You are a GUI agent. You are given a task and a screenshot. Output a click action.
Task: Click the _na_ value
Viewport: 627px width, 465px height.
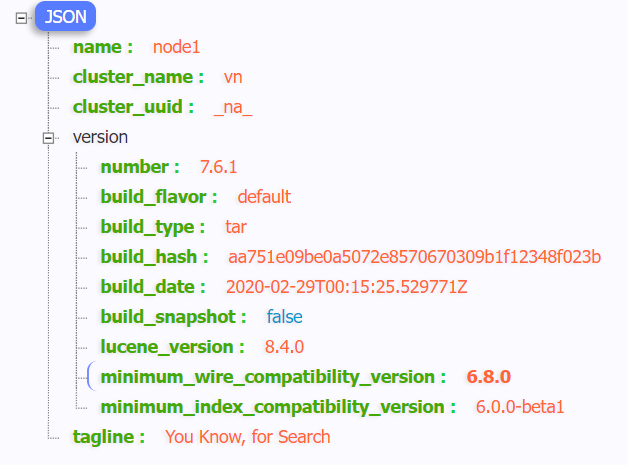tap(233, 107)
